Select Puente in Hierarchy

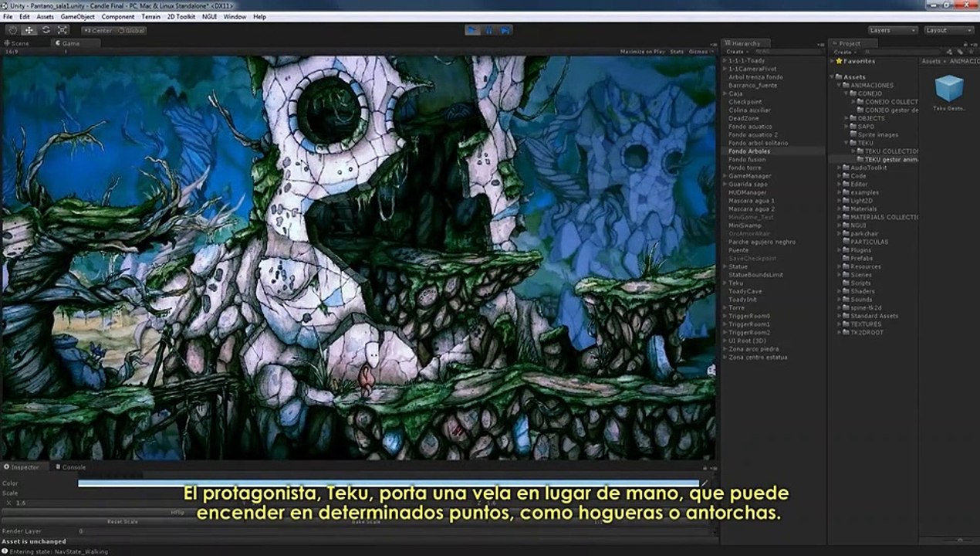point(738,250)
